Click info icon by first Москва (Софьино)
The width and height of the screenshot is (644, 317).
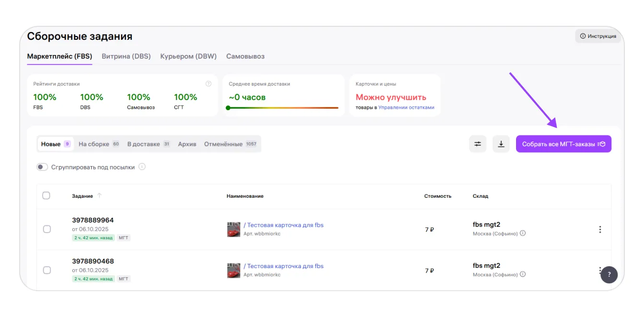(523, 233)
